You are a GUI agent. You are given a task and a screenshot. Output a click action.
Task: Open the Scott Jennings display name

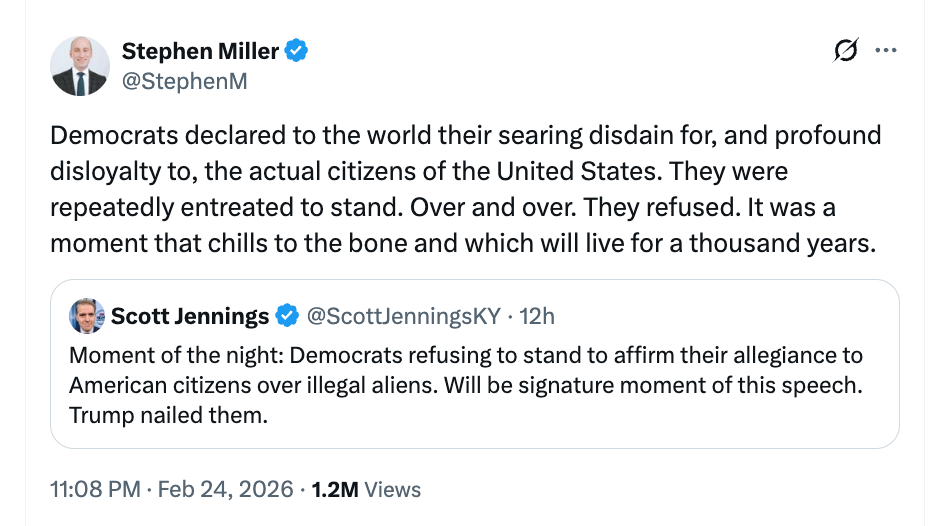190,316
